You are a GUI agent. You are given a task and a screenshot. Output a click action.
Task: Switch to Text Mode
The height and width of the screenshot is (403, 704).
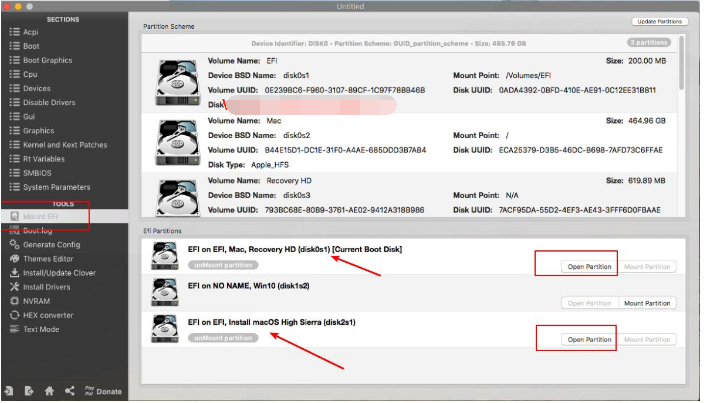(41, 329)
